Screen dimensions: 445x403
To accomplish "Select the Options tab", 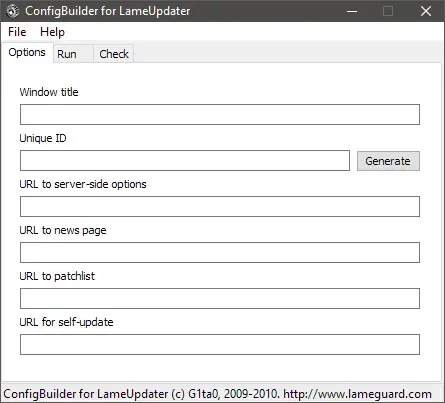I will click(27, 52).
